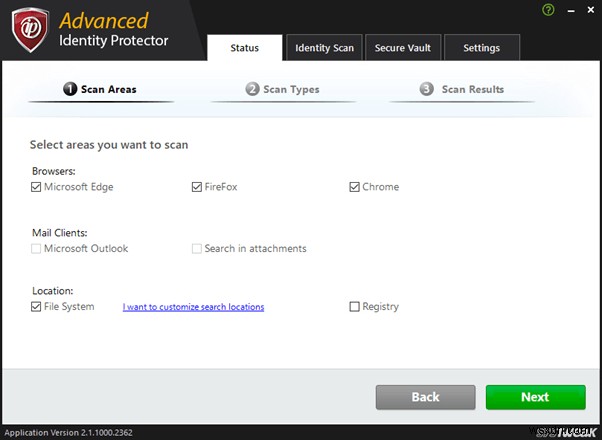Screen dimensions: 602x440
Task: Go to step 2 Scan Types
Action: point(282,89)
